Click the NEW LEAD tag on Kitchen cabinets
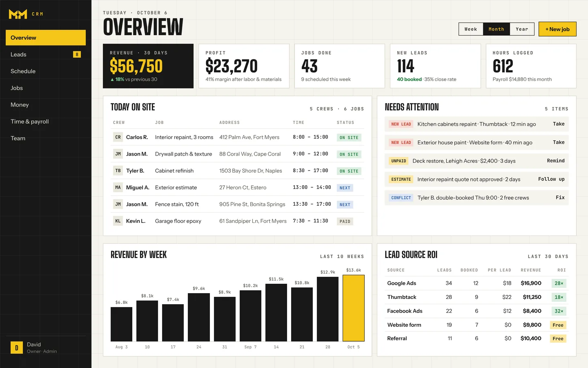 (x=401, y=124)
